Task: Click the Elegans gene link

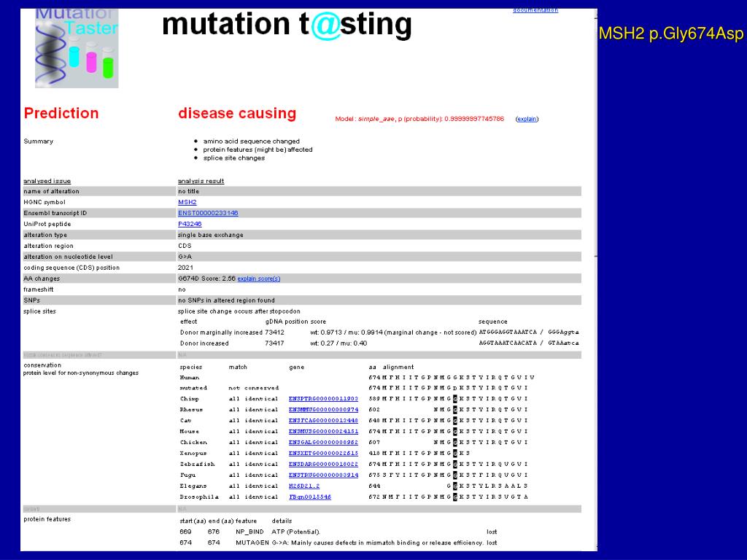Action: click(x=304, y=486)
